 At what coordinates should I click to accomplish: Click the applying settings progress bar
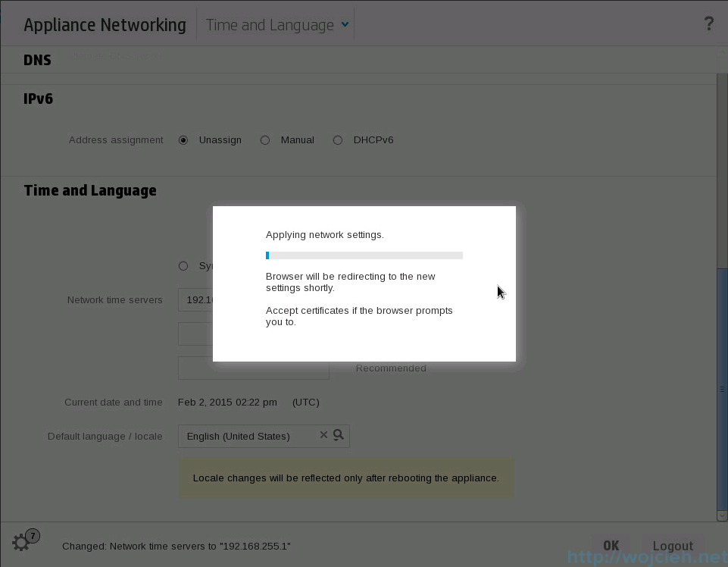364,255
